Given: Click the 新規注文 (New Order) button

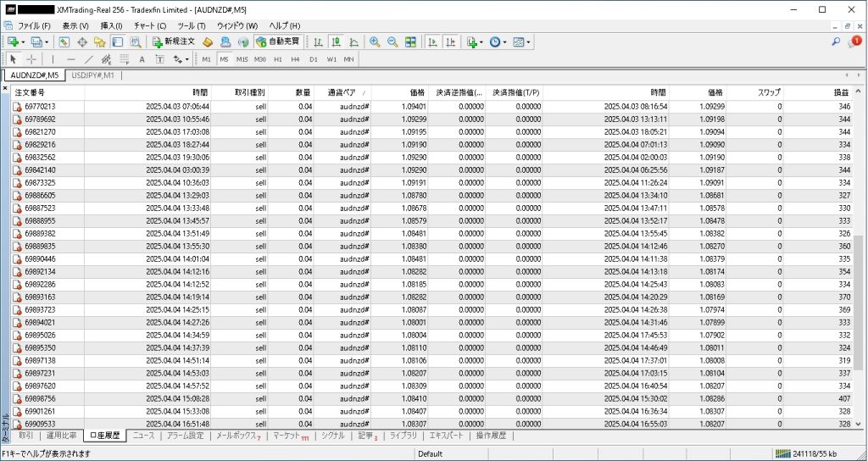Looking at the screenshot, I should point(174,42).
